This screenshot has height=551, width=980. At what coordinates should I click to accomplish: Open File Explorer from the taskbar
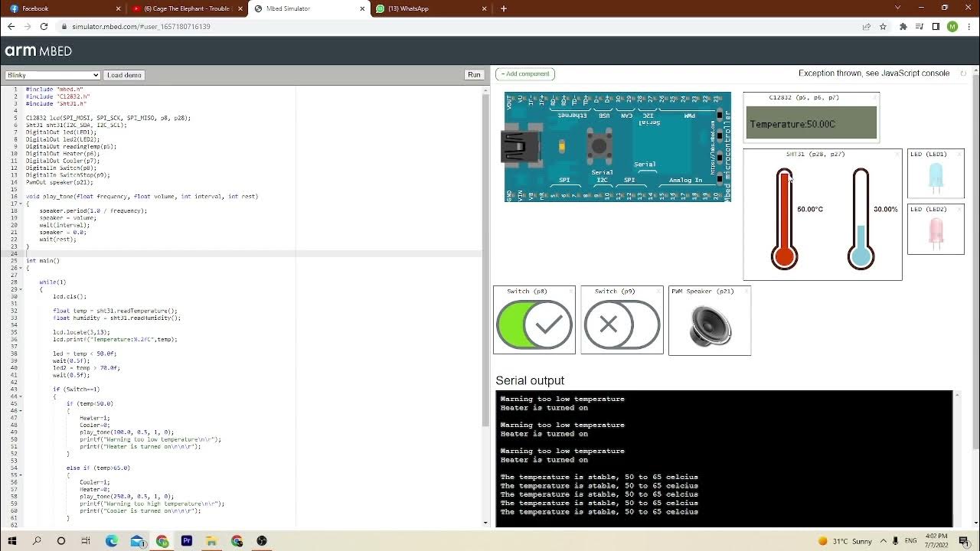coord(212,541)
